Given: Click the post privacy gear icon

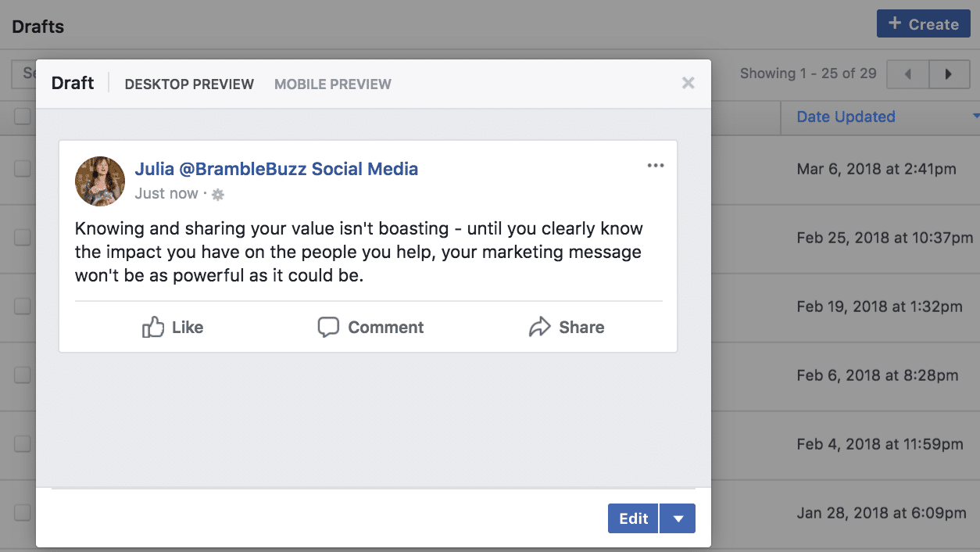Looking at the screenshot, I should click(218, 194).
